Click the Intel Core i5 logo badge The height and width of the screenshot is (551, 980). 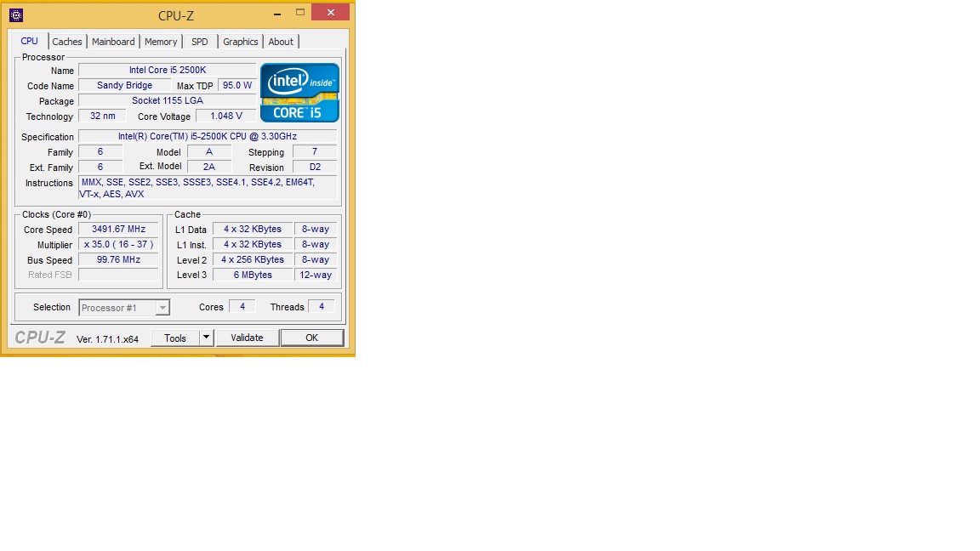click(x=299, y=93)
